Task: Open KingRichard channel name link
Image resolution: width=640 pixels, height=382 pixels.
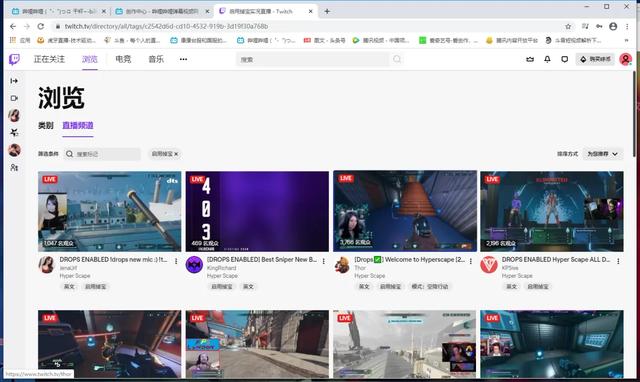Action: (222, 268)
